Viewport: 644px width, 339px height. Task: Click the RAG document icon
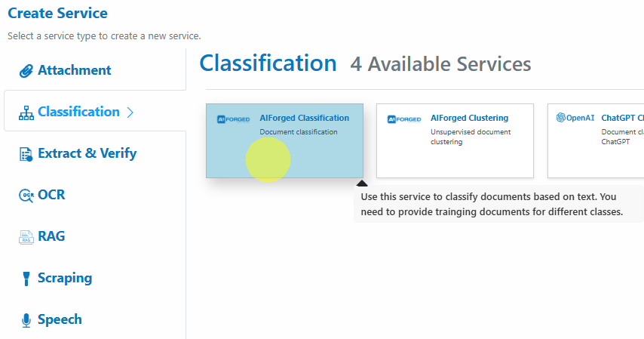click(x=26, y=237)
